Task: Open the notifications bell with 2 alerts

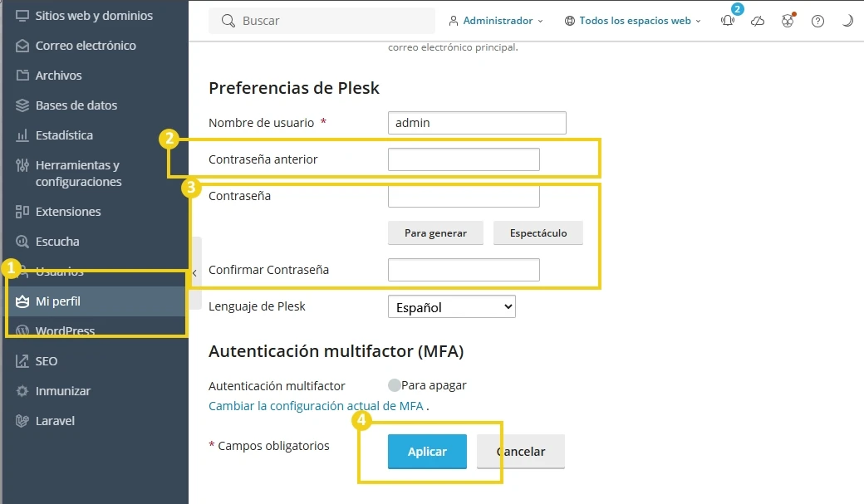Action: coord(727,21)
